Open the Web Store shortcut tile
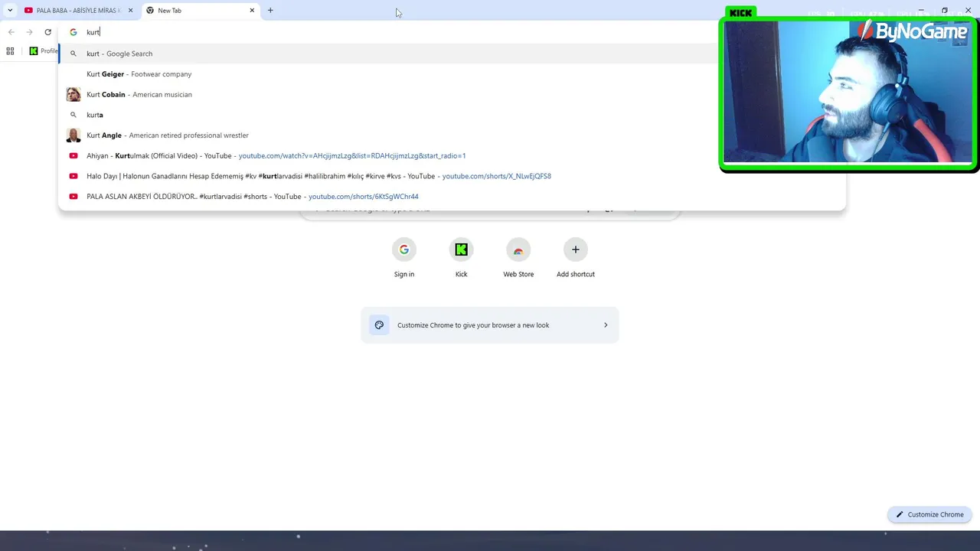This screenshot has width=980, height=551. click(518, 258)
